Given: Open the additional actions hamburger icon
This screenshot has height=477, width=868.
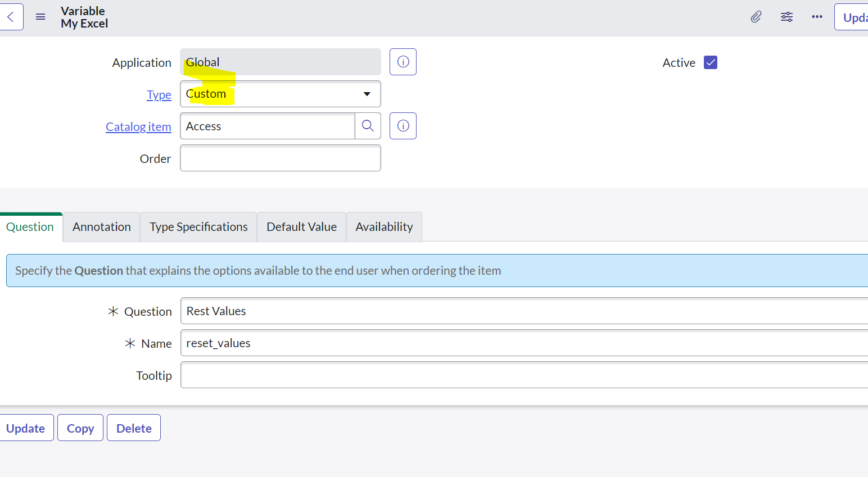Looking at the screenshot, I should point(40,16).
